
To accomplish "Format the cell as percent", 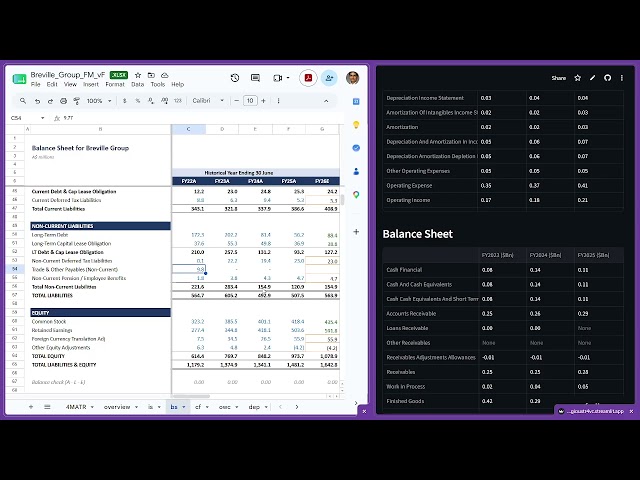I will (x=138, y=101).
